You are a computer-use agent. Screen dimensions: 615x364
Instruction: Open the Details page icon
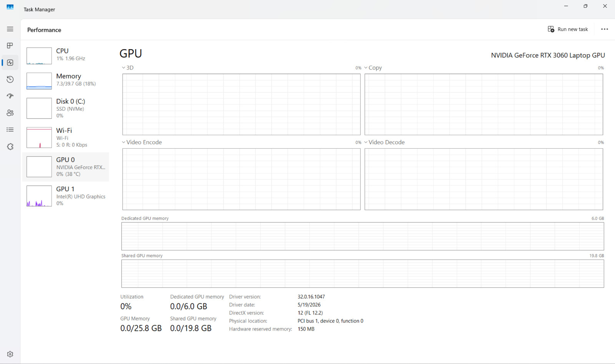coord(10,130)
